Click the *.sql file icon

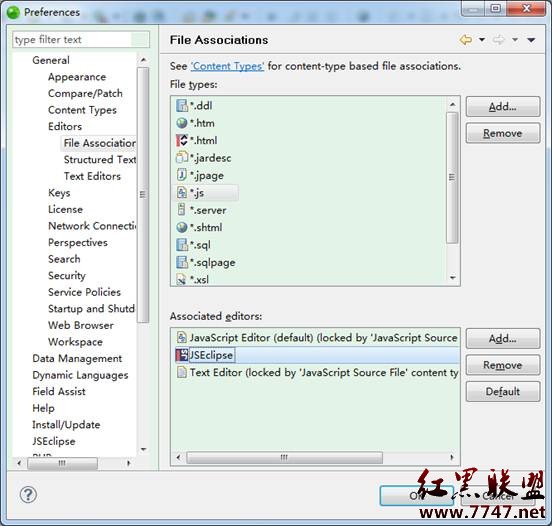click(182, 245)
